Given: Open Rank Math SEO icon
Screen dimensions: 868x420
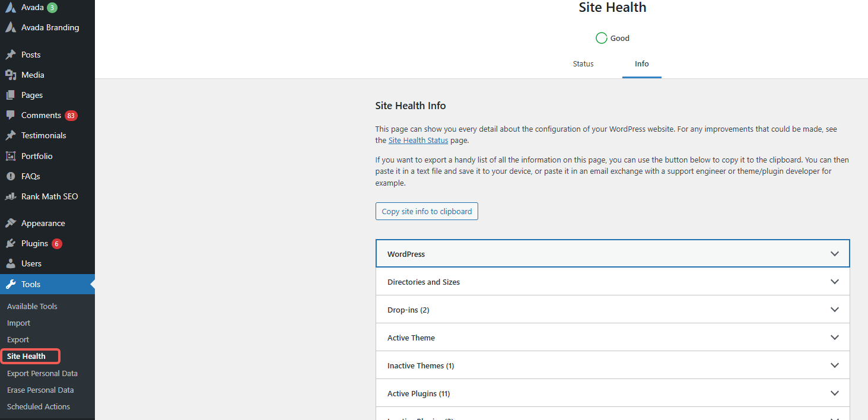Looking at the screenshot, I should click(x=11, y=196).
